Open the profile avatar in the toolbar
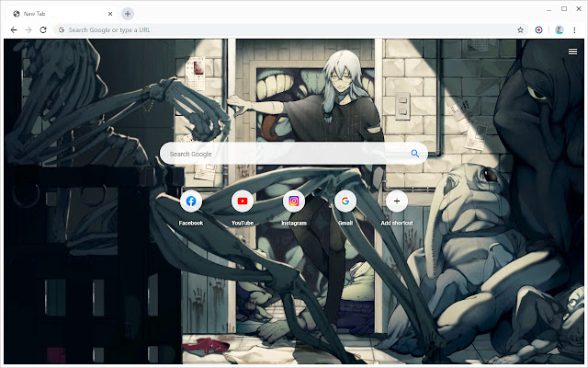Image resolution: width=588 pixels, height=368 pixels. pos(560,30)
